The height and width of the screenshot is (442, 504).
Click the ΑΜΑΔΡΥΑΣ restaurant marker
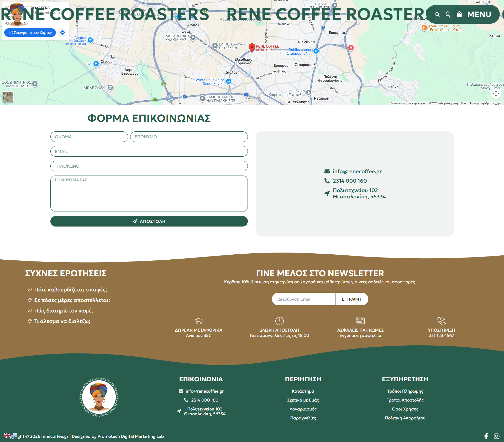(x=424, y=27)
